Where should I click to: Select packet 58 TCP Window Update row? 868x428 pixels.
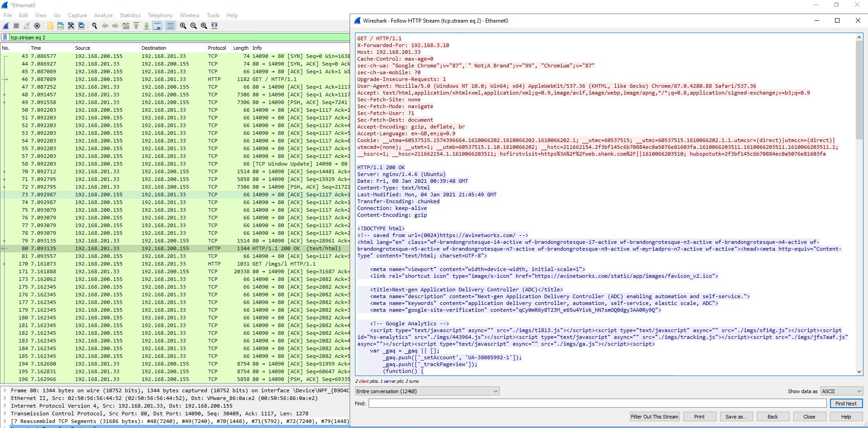coord(175,164)
